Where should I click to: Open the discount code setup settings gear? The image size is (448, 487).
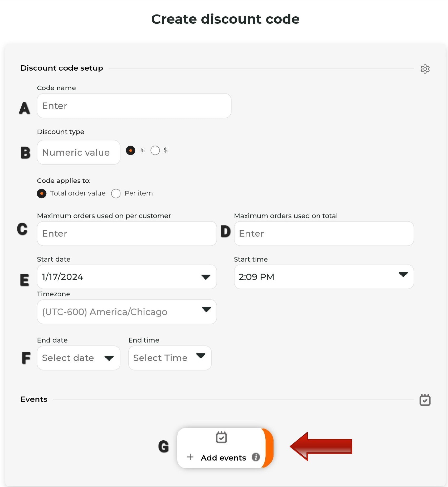425,69
